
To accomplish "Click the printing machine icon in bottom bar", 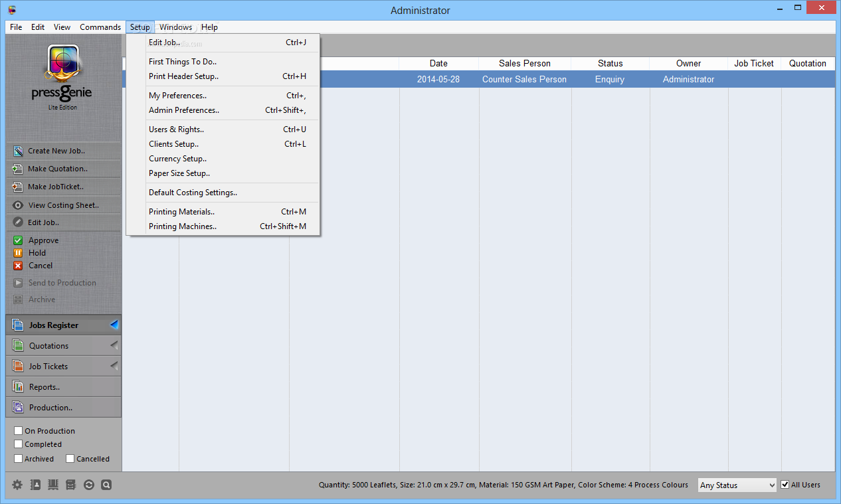I will click(70, 485).
